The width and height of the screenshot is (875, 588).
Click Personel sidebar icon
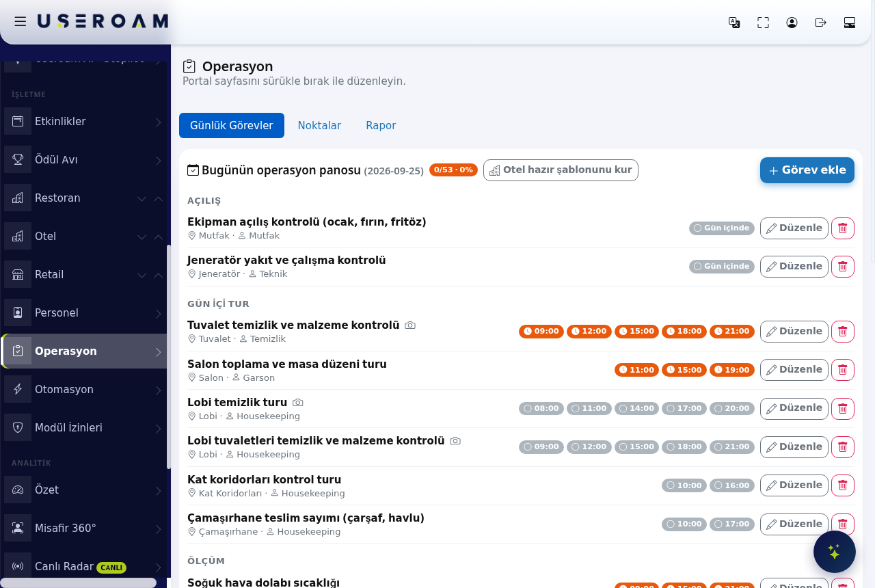click(18, 312)
